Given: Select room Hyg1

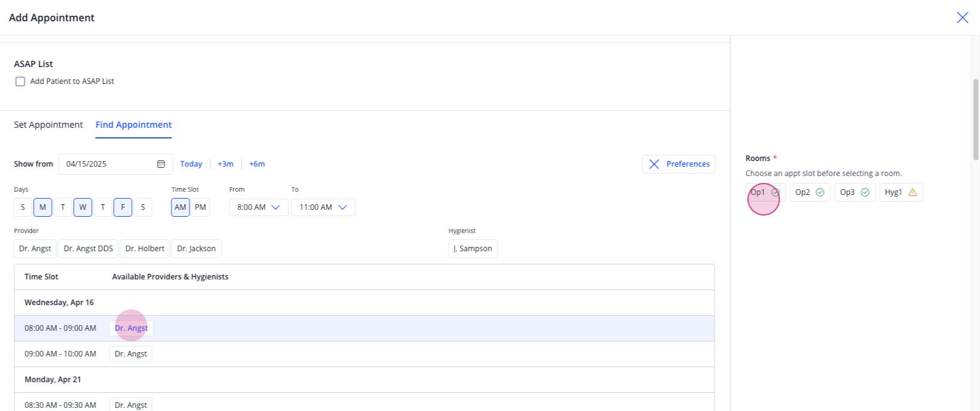Looking at the screenshot, I should point(901,192).
